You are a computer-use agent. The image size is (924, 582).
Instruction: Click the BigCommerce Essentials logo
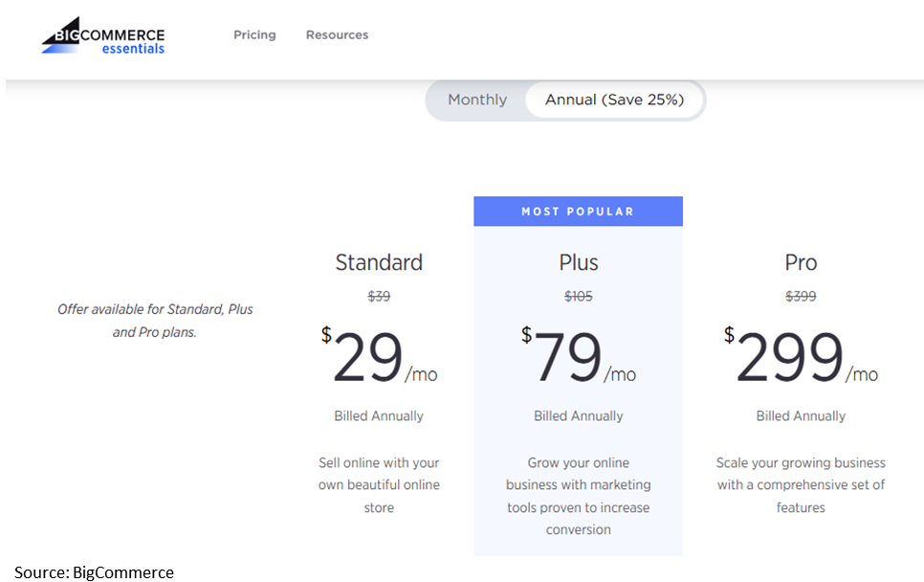[x=103, y=36]
